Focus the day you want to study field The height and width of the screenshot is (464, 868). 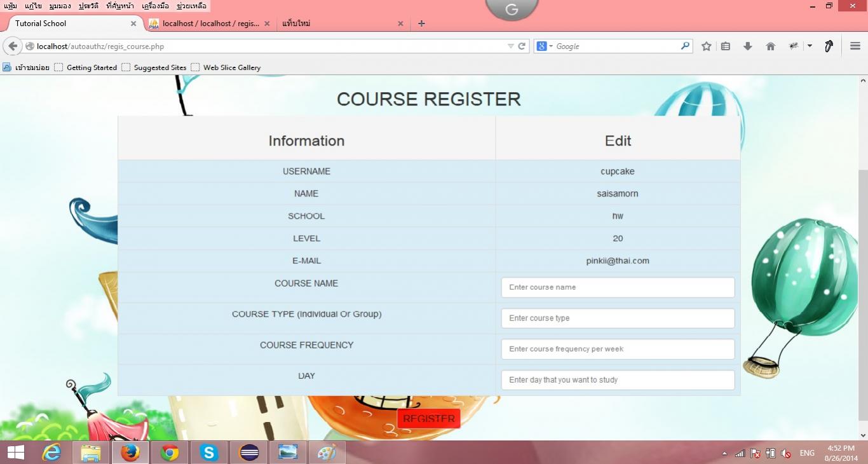(618, 380)
